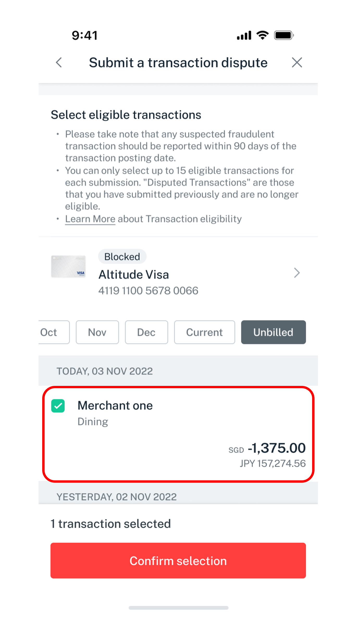This screenshot has height=644, width=358.
Task: Tap the Merchant one transaction name
Action: coord(115,405)
